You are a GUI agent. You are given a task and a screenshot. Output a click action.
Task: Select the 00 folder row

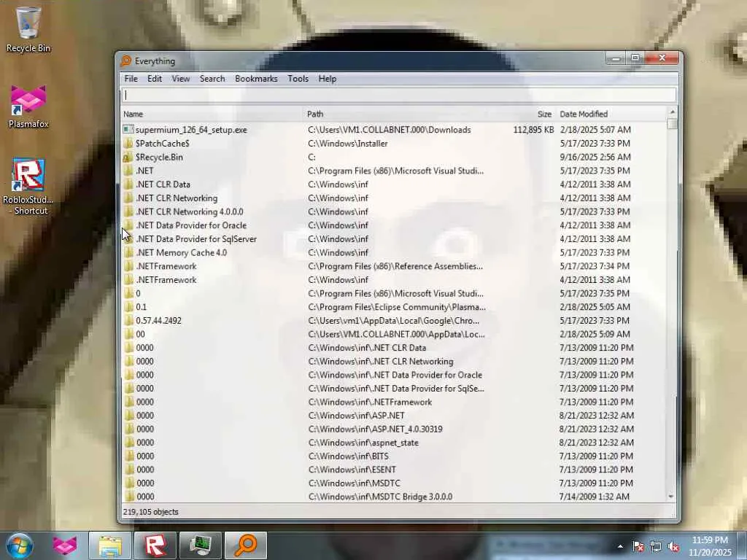pyautogui.click(x=395, y=334)
